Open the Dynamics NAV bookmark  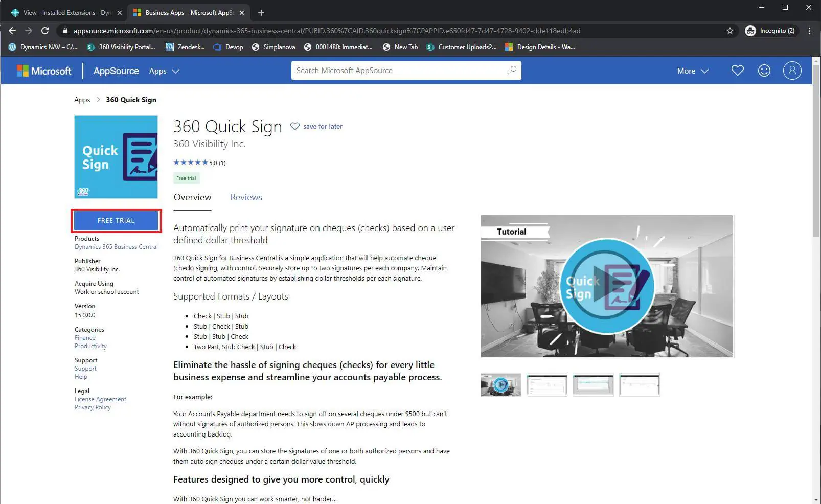(x=43, y=47)
